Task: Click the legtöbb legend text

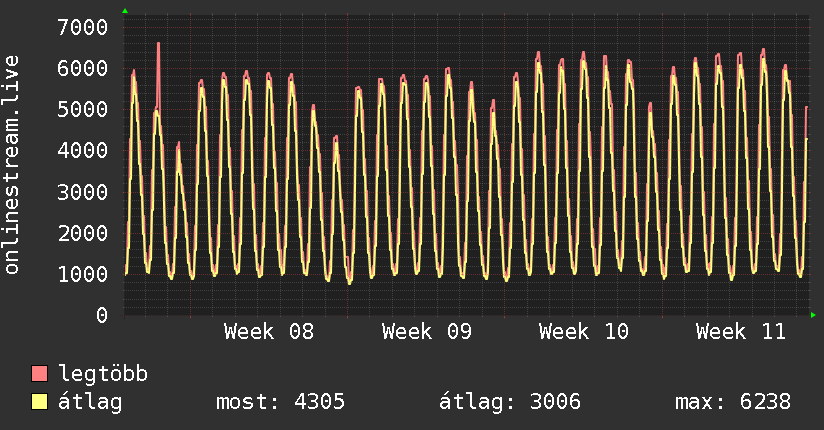Action: click(104, 374)
